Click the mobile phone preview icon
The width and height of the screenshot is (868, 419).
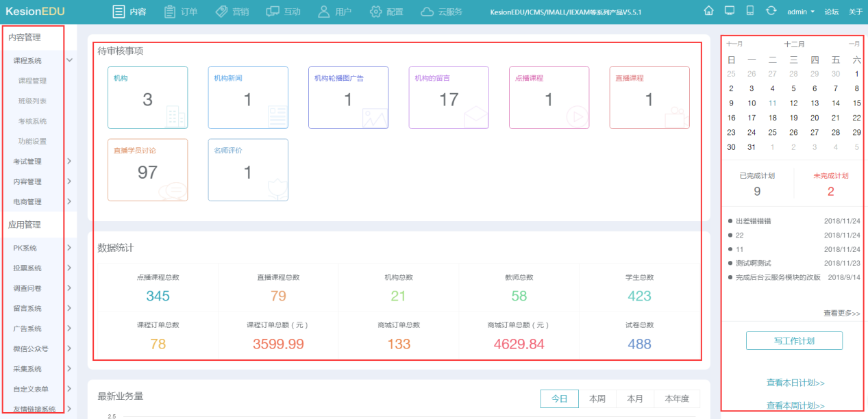[750, 11]
